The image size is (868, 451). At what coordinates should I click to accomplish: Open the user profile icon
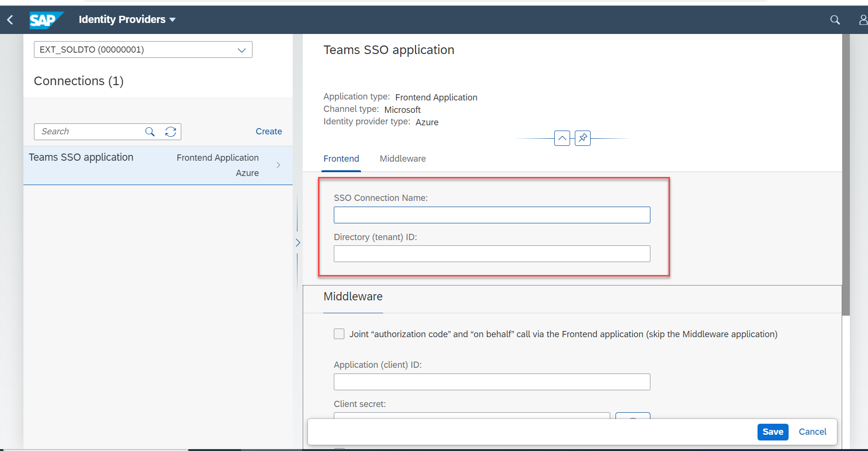click(x=863, y=20)
